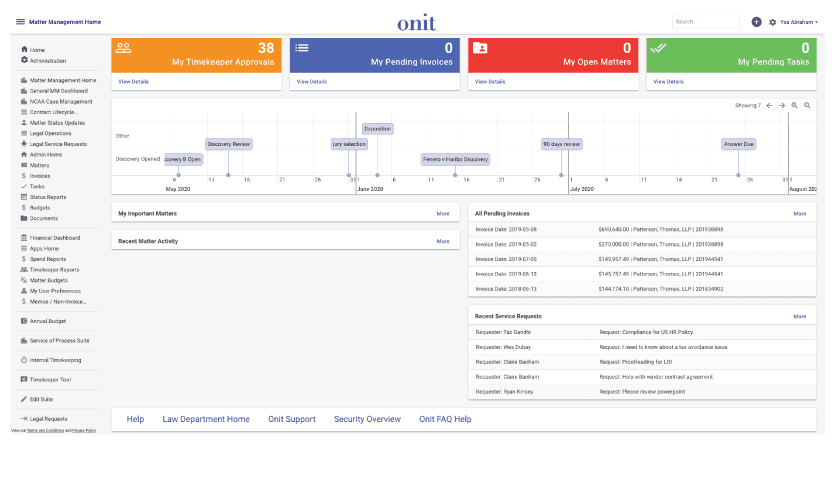The width and height of the screenshot is (840, 500).
Task: Click the My User Preferences icon
Action: 24,291
